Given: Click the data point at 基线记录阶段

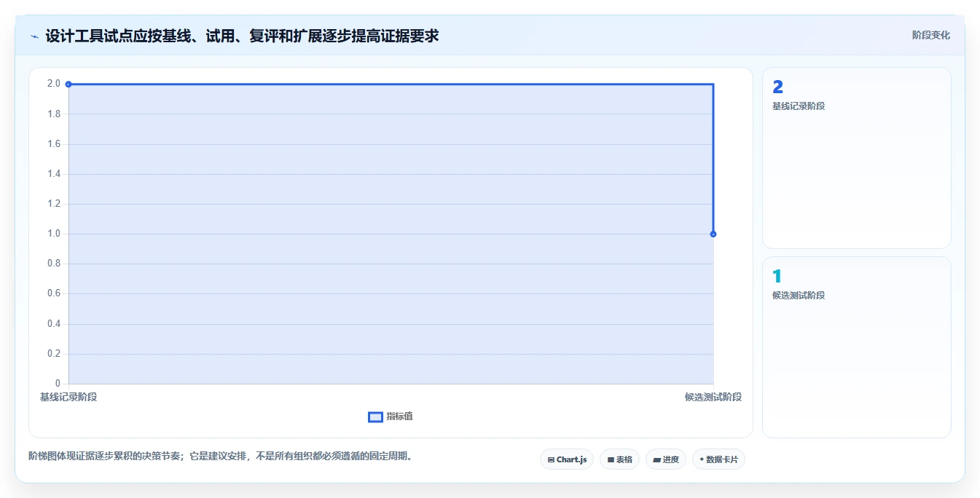Looking at the screenshot, I should (x=68, y=84).
